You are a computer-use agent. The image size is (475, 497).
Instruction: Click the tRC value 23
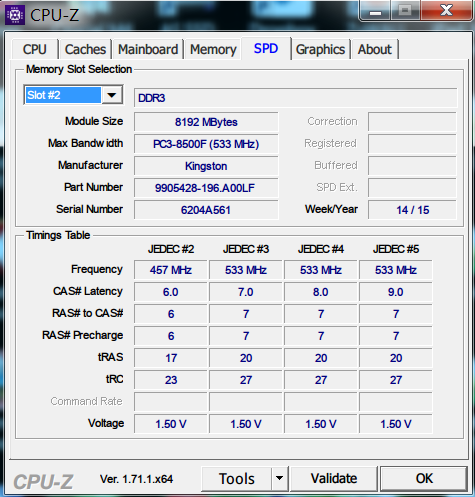(171, 380)
